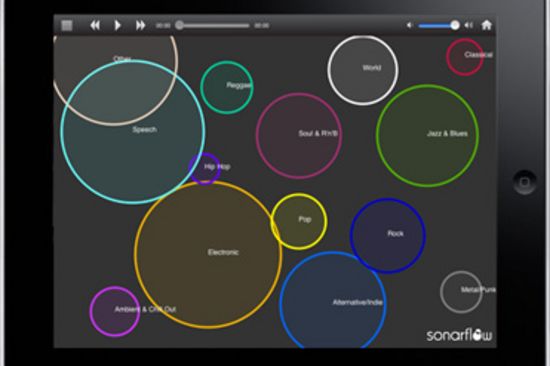Open the Pop genre bubble
The width and height of the screenshot is (550, 366).
tap(299, 221)
